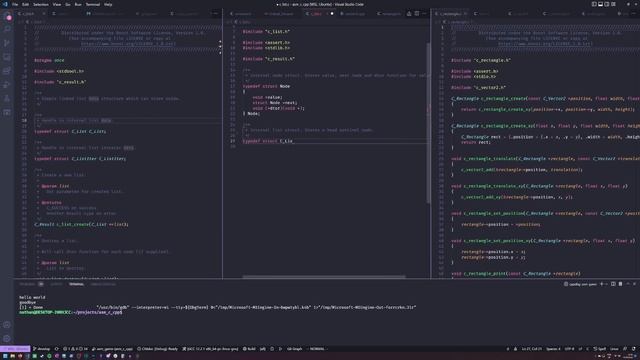Open the Terminal menu
This screenshot has width=640, height=360.
point(93,4)
